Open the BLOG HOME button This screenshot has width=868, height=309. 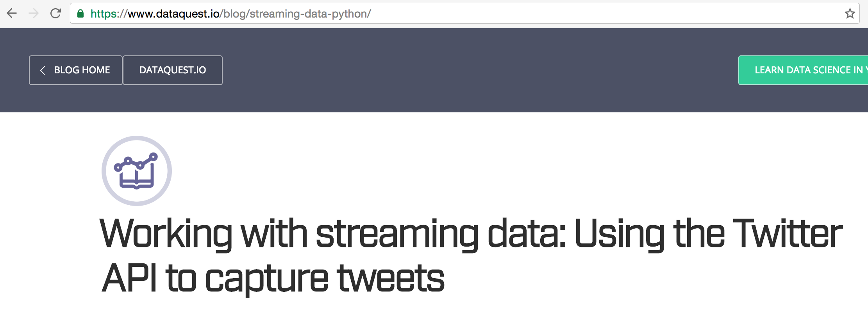point(76,70)
